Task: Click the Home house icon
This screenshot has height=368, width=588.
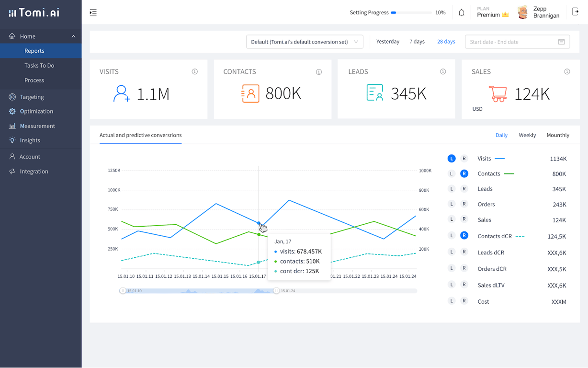Action: pyautogui.click(x=12, y=36)
